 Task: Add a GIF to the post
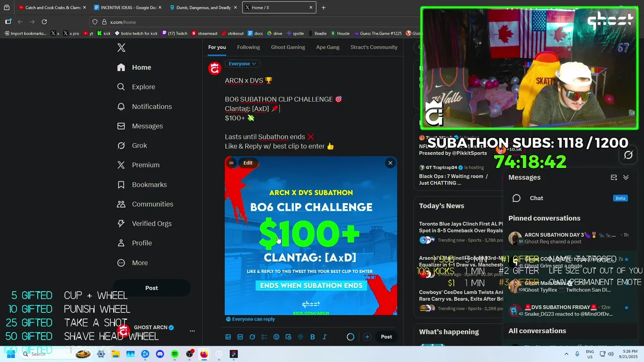[x=240, y=337]
